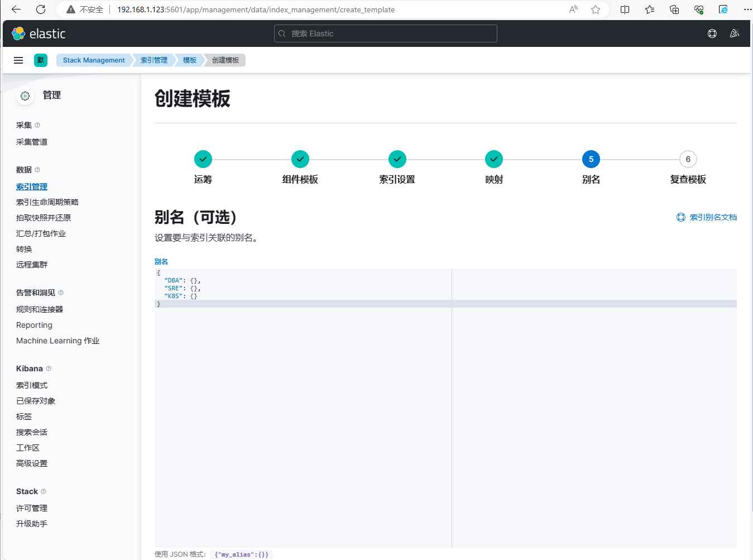
Task: Open Index Lifecycle Policies in sidebar
Action: coord(47,202)
